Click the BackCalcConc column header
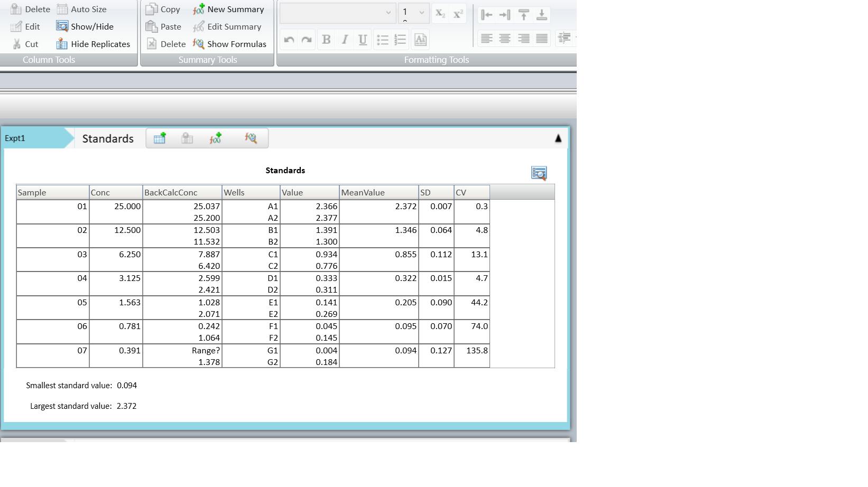Viewport: 868px width, 487px height. (x=182, y=192)
